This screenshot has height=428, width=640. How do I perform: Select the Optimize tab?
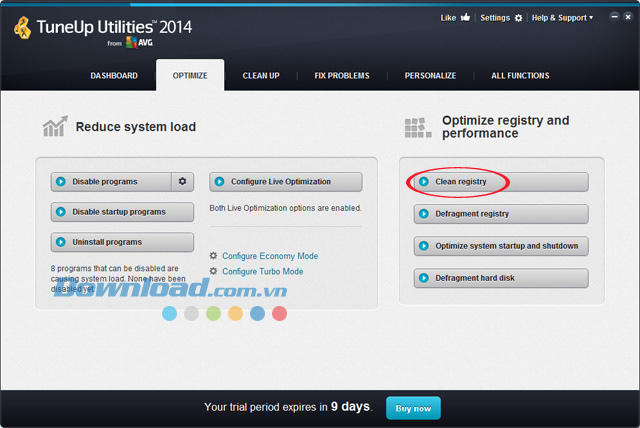[x=190, y=75]
